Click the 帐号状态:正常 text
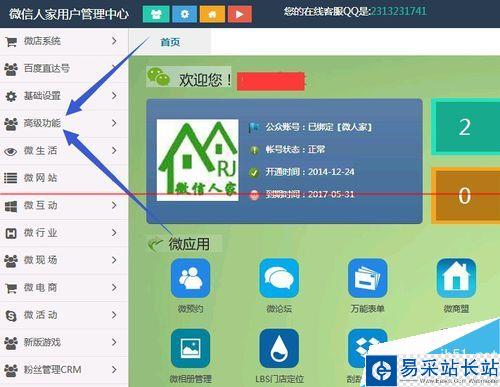 pos(295,149)
